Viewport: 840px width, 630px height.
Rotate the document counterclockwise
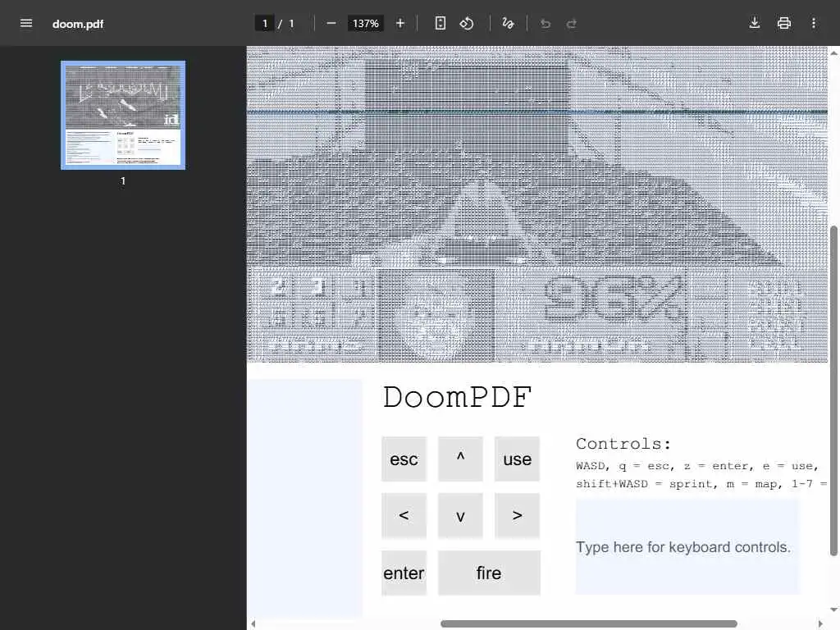click(x=467, y=23)
